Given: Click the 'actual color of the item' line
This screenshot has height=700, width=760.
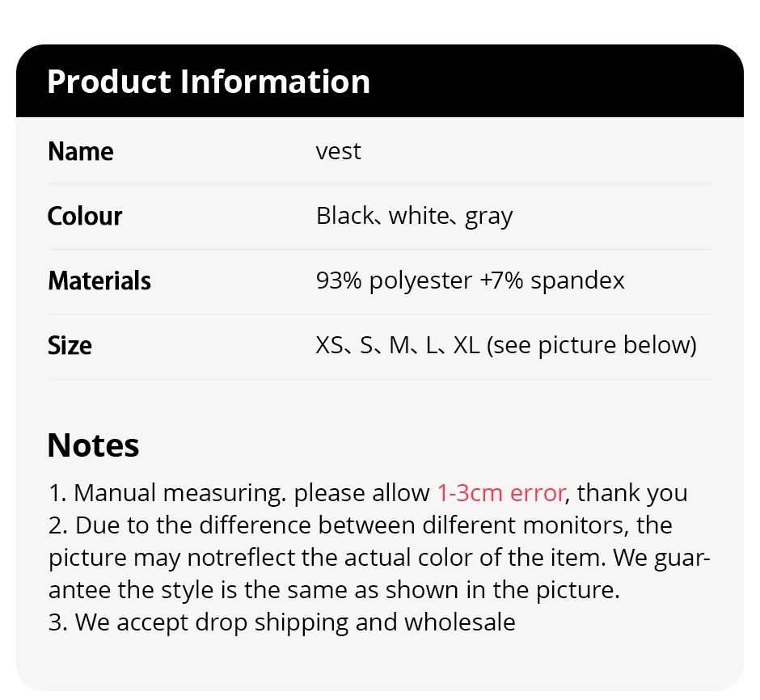Looking at the screenshot, I should pos(379,558).
